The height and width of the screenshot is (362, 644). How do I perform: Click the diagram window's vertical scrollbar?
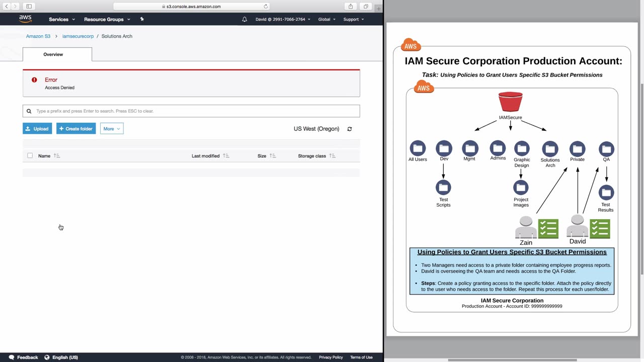click(x=641, y=178)
